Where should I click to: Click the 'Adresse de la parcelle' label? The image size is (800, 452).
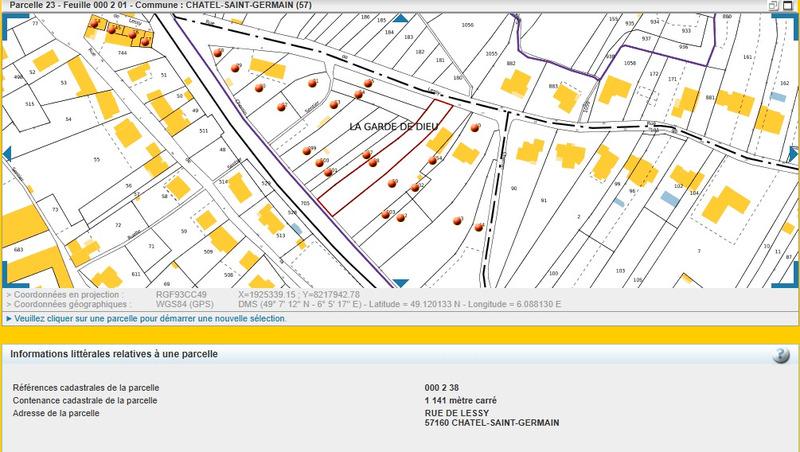tap(56, 413)
